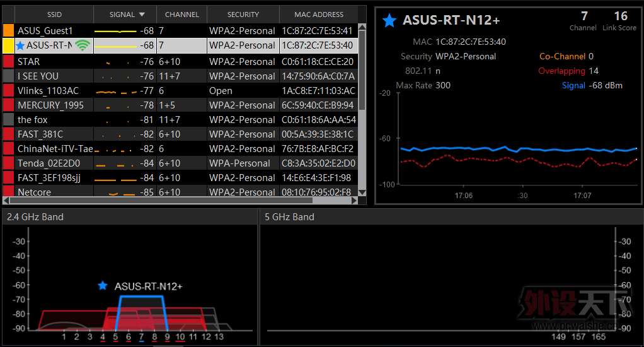
Task: Click channel 13 on the 2.4 GHz axis
Action: click(219, 337)
